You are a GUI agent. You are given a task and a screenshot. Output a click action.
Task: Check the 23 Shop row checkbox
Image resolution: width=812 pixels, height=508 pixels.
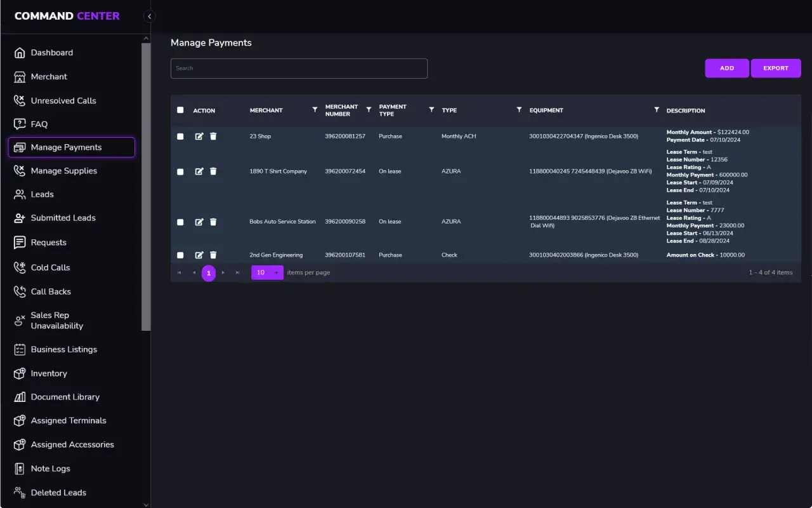coord(180,137)
